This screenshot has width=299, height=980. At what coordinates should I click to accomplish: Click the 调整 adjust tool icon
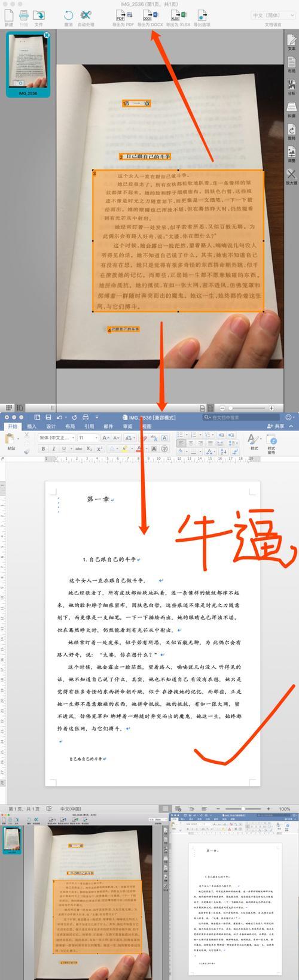[291, 154]
